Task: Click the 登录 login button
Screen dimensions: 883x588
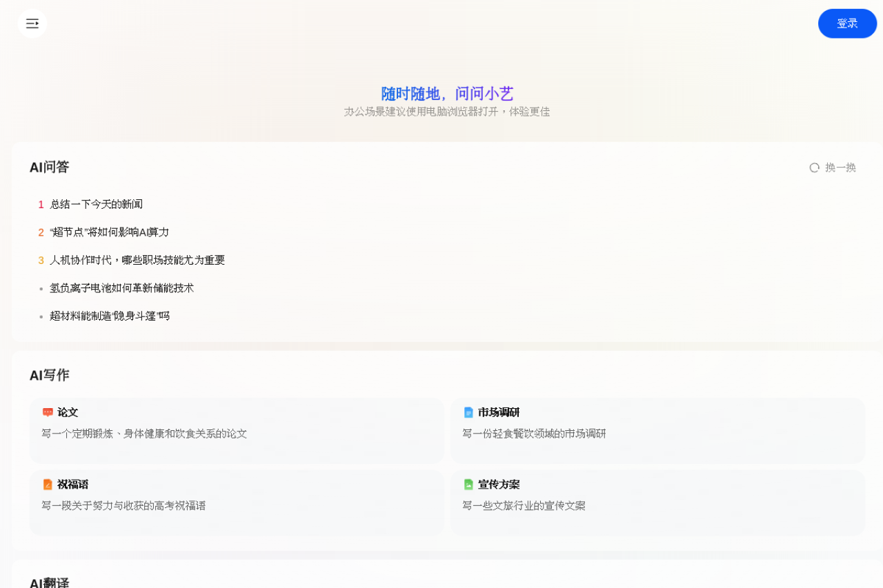Action: (847, 23)
